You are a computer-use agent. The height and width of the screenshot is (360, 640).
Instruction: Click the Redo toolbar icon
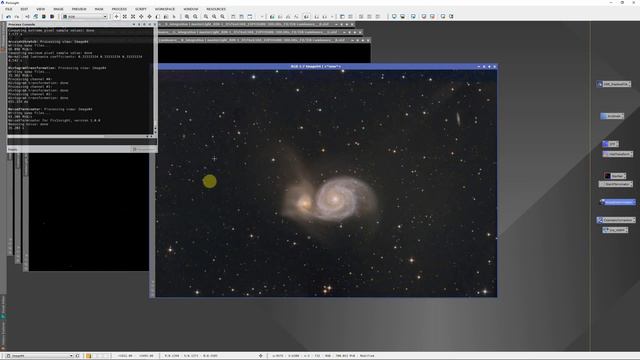(x=17, y=17)
